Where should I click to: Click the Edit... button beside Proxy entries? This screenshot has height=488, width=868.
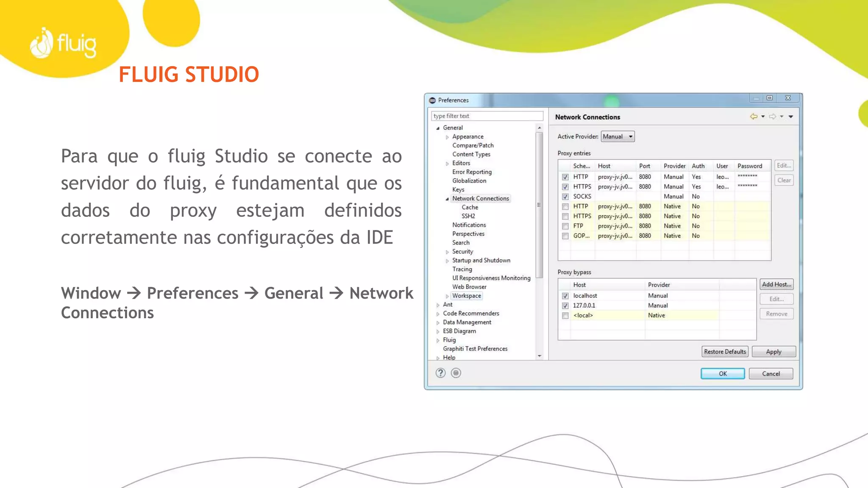click(x=784, y=166)
